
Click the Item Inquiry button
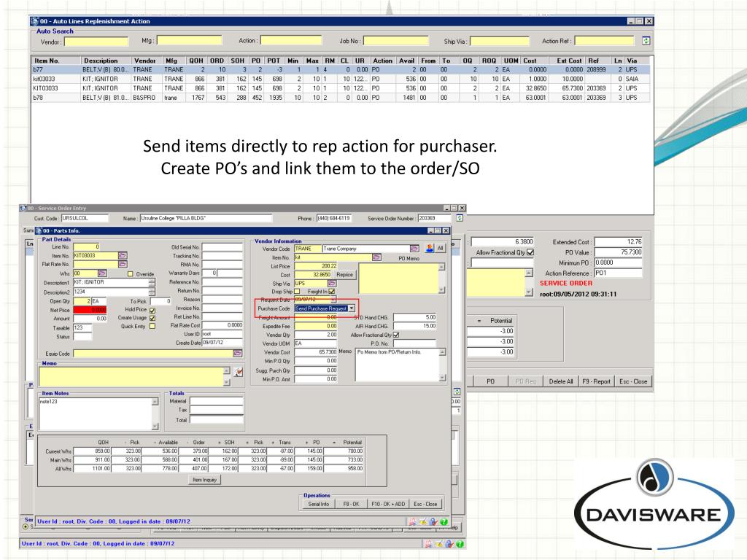204,480
